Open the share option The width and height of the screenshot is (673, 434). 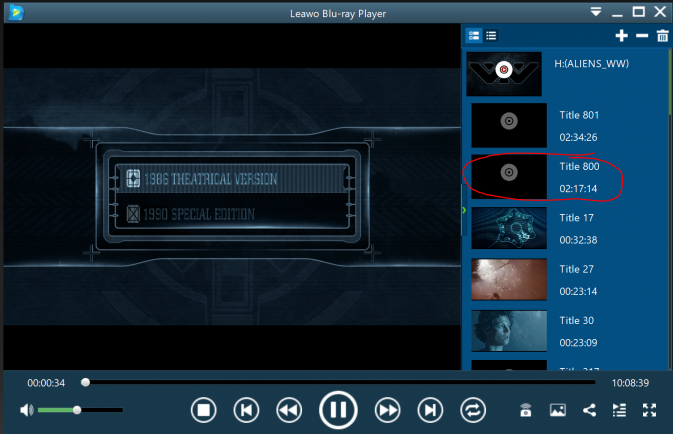(x=589, y=410)
